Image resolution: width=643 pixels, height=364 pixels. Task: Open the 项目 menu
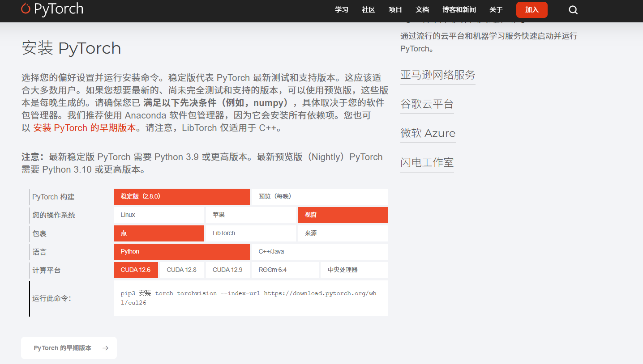tap(395, 10)
